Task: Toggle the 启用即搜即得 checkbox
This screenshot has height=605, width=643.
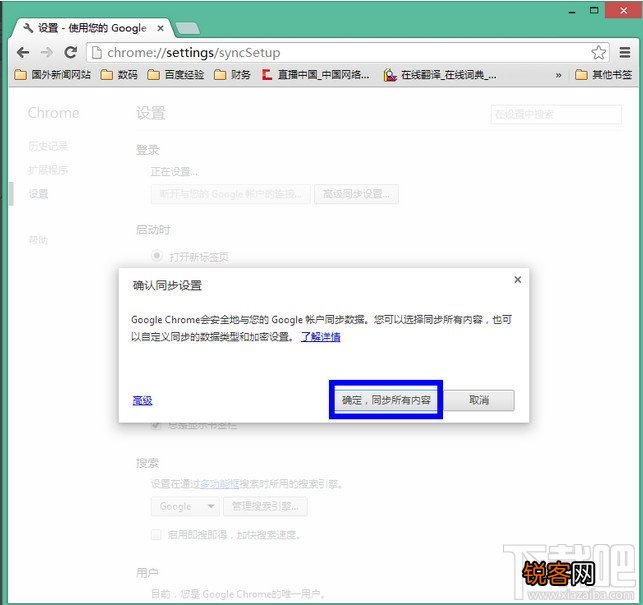Action: [x=156, y=534]
